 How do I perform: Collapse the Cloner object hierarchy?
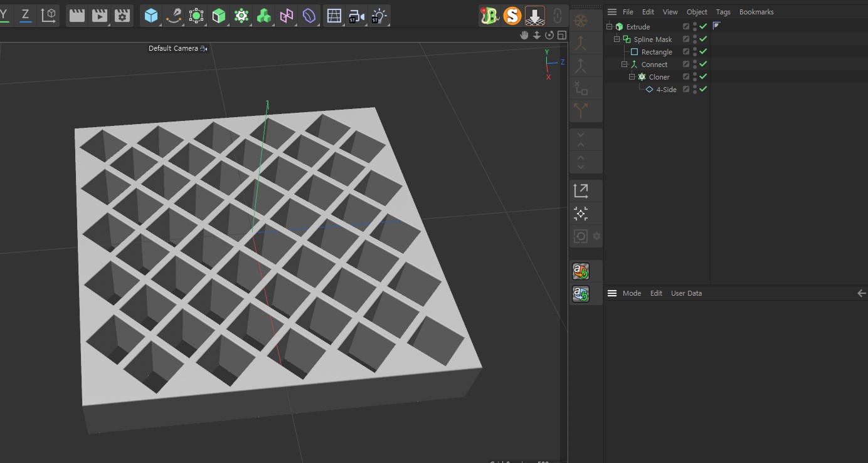tap(632, 77)
